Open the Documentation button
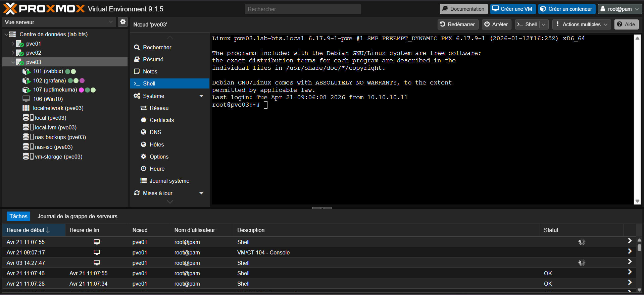Screen dimensions: 644x295 [x=464, y=9]
